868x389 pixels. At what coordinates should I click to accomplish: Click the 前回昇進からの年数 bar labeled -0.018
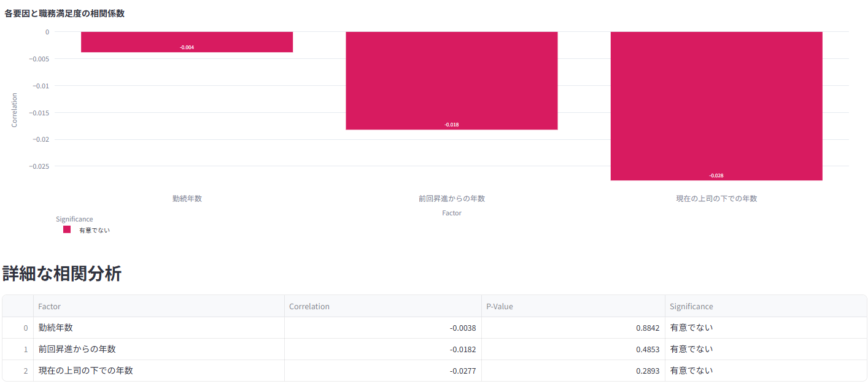(452, 80)
